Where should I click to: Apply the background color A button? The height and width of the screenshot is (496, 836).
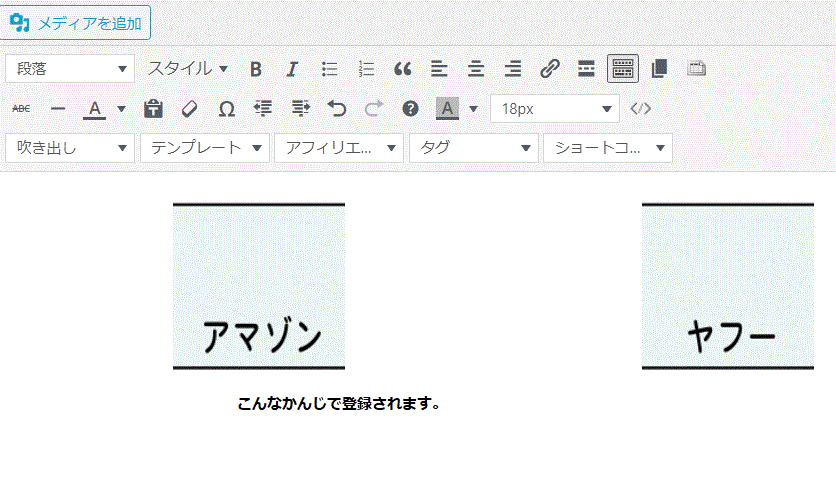[447, 109]
